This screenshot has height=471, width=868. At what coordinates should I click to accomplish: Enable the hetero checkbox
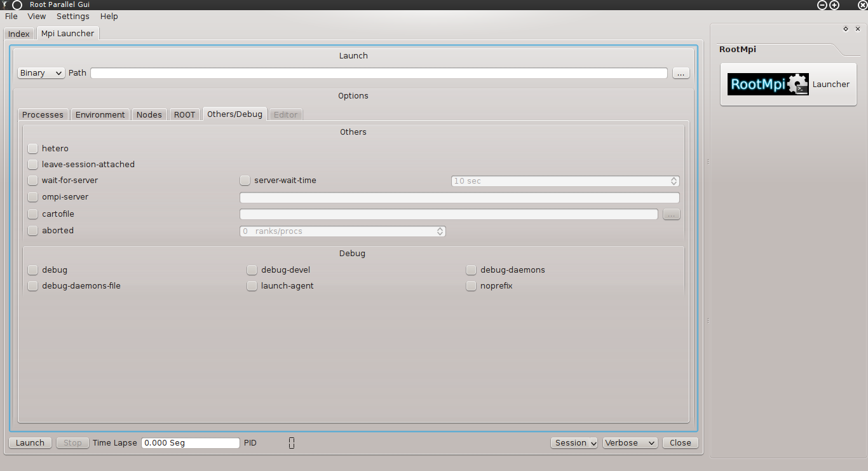pyautogui.click(x=33, y=149)
